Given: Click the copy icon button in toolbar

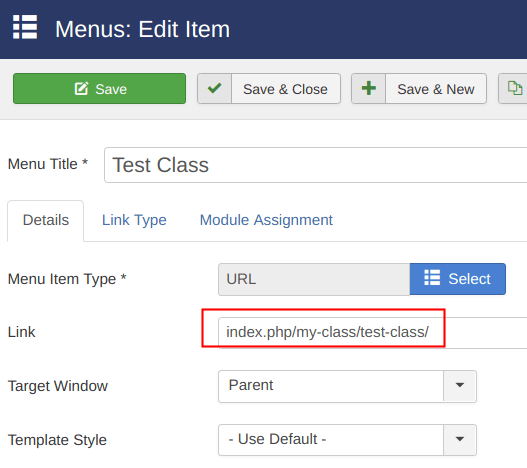Looking at the screenshot, I should (513, 88).
